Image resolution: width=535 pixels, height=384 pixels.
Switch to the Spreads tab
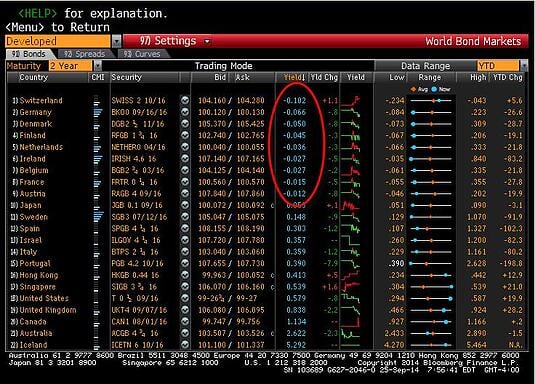[x=85, y=54]
